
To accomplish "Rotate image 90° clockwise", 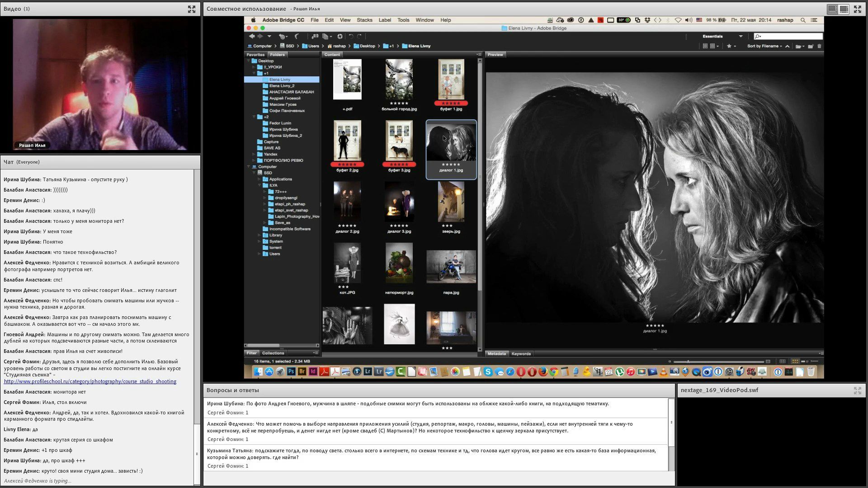I will point(359,36).
